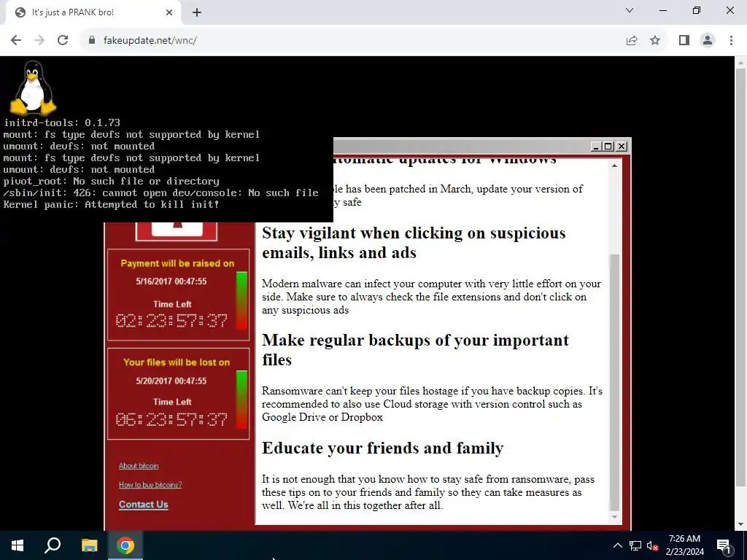Screen dimensions: 747x560
Task: Click 'Educate your friends and family' heading
Action: click(382, 448)
